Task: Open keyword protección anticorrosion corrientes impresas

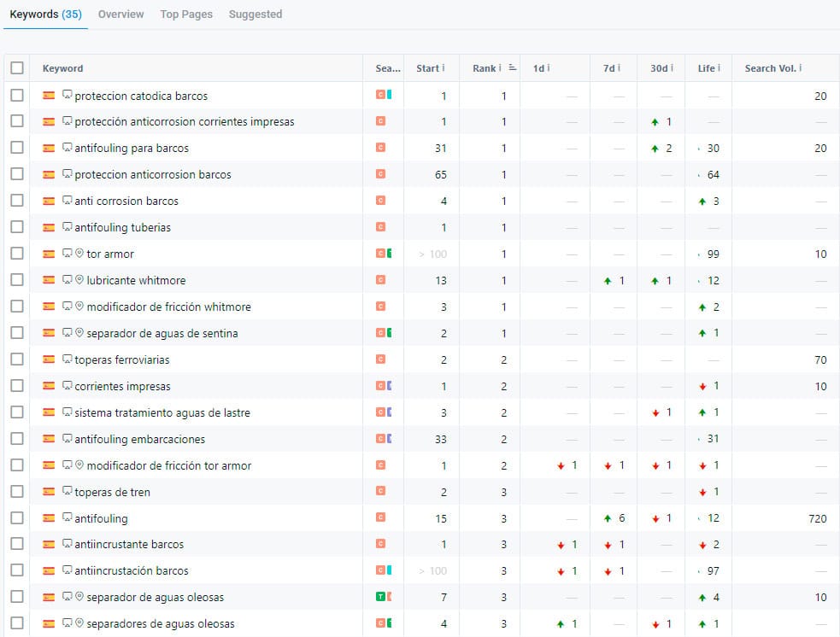Action: click(185, 122)
